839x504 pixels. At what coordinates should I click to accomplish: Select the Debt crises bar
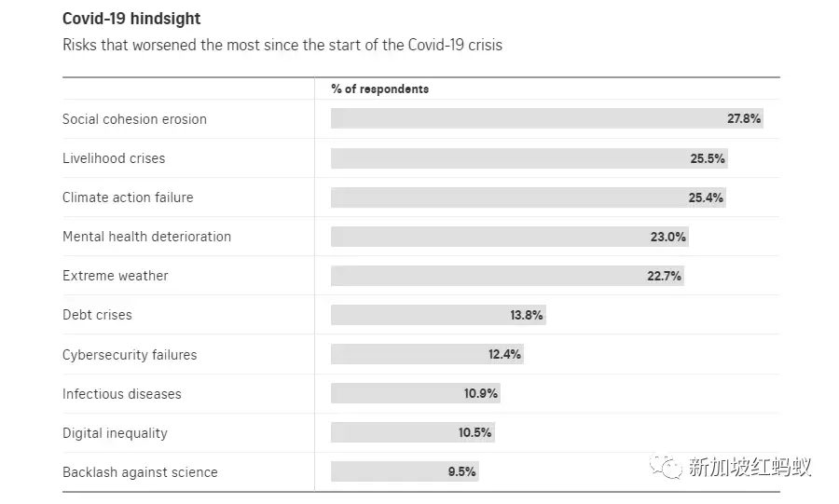click(437, 315)
